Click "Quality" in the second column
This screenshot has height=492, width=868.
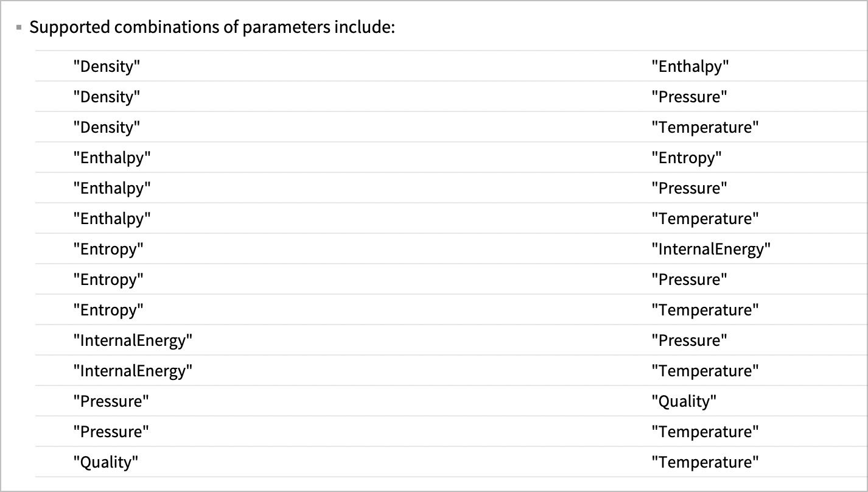tap(684, 401)
